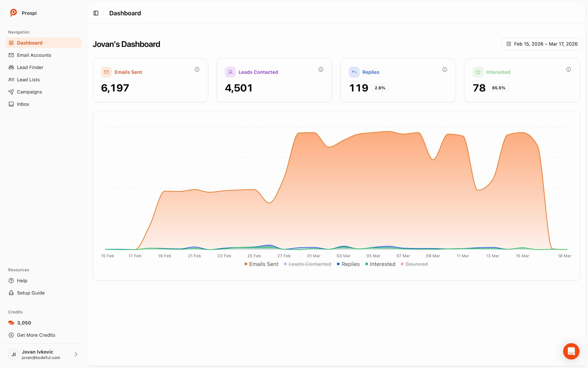Image resolution: width=588 pixels, height=368 pixels.
Task: Open the Lead Lists page
Action: point(28,79)
